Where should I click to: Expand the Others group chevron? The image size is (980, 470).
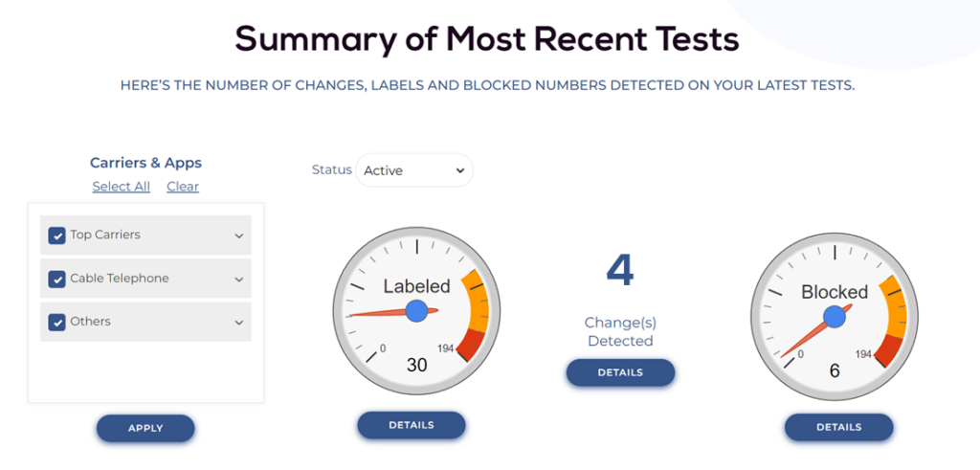click(238, 323)
